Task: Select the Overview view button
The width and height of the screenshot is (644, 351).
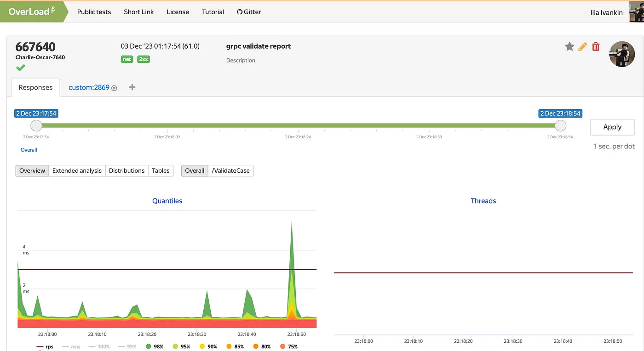Action: pos(32,170)
